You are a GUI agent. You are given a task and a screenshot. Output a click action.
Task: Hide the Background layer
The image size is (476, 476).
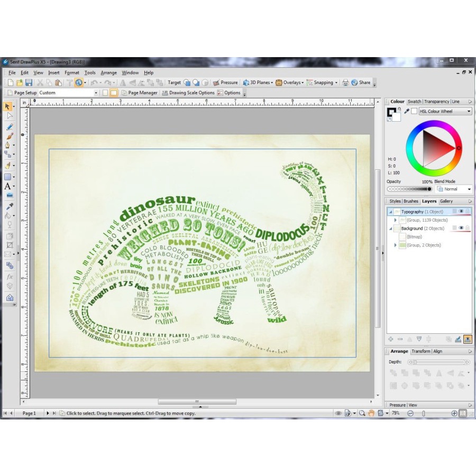[461, 228]
